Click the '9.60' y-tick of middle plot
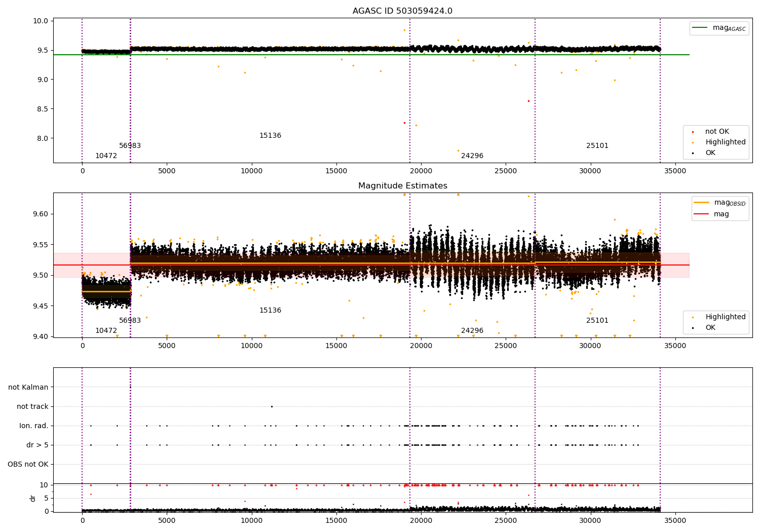The image size is (760, 532). pos(41,214)
